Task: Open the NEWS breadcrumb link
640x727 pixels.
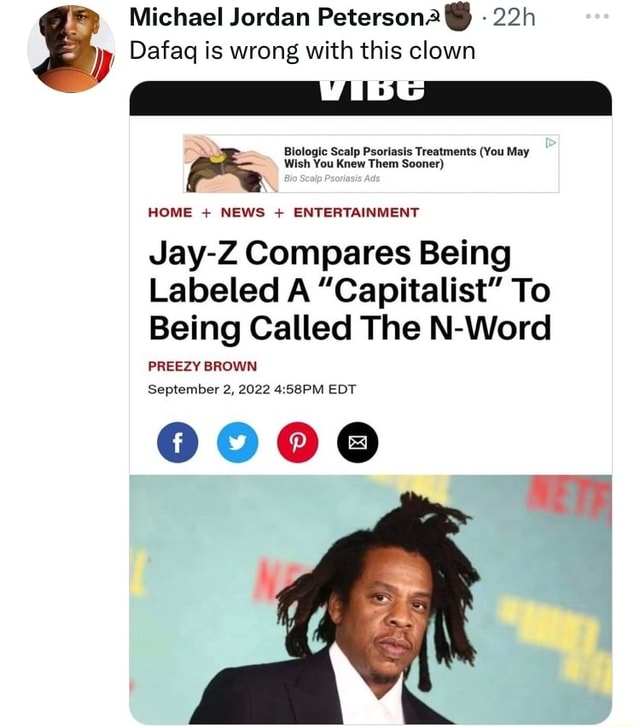Action: click(x=243, y=212)
